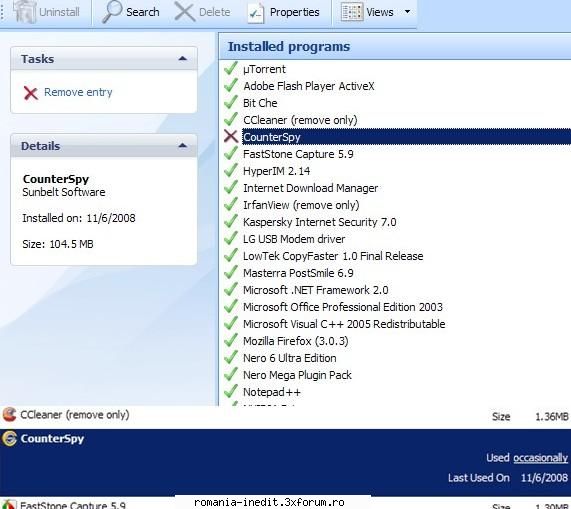Click the Uninstall toolbar button label
This screenshot has height=509, width=571.
pos(59,12)
